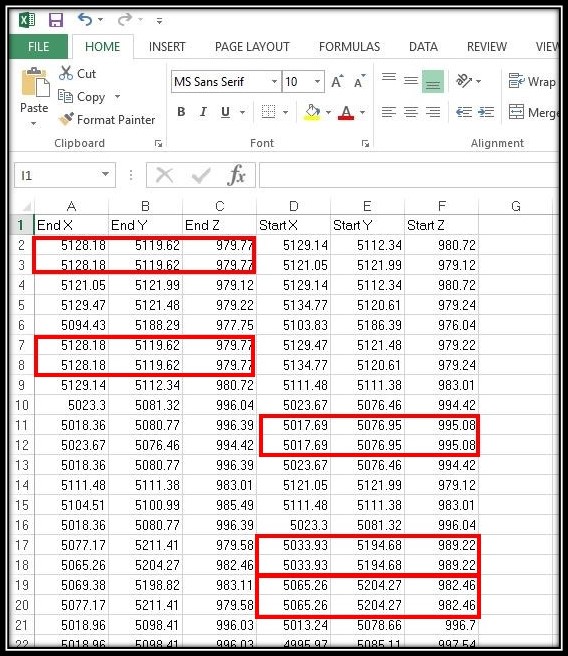
Task: Switch to the FORMULAS ribbon tab
Action: point(349,46)
